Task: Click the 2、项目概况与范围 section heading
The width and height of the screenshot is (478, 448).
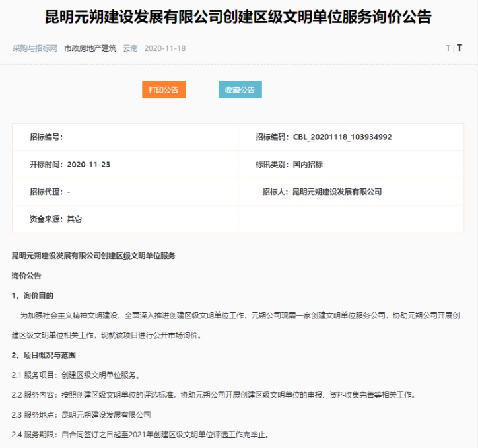Action: [44, 355]
